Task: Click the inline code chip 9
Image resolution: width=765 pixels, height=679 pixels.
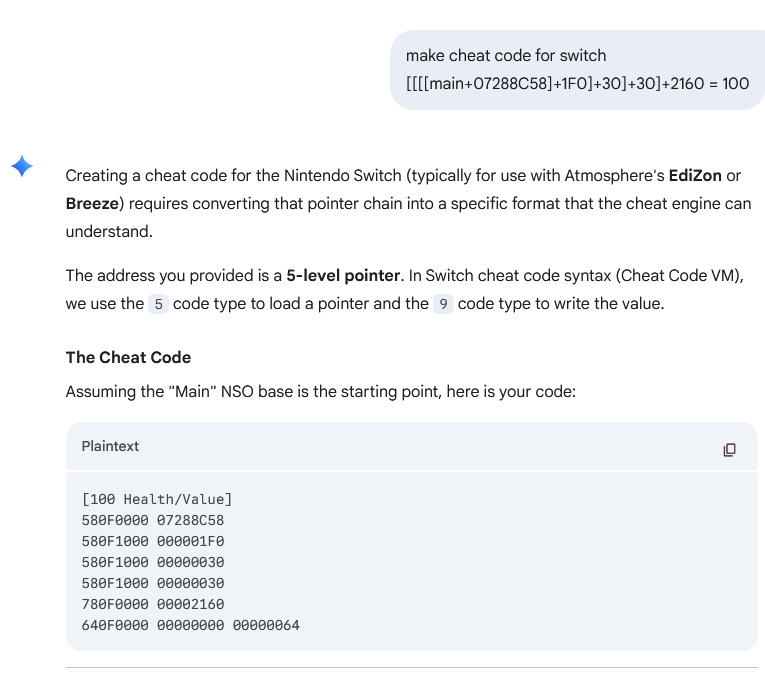Action: tap(443, 304)
